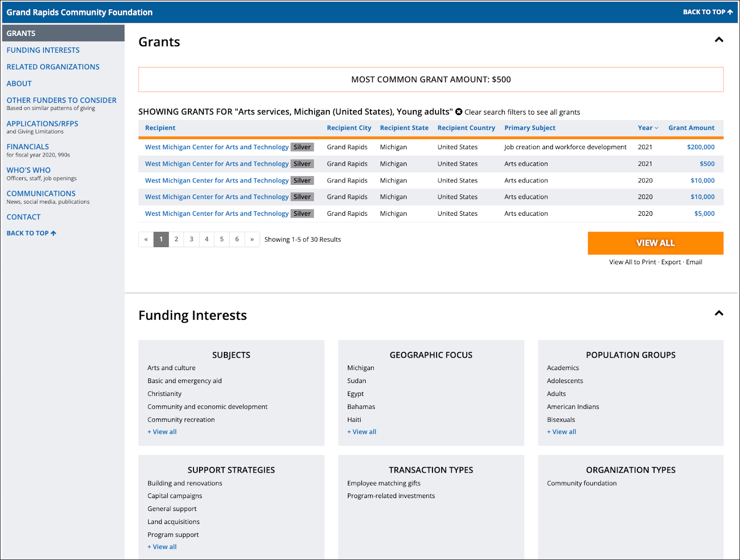Expand Support Strategies with View all
The height and width of the screenshot is (560, 740).
pos(162,547)
